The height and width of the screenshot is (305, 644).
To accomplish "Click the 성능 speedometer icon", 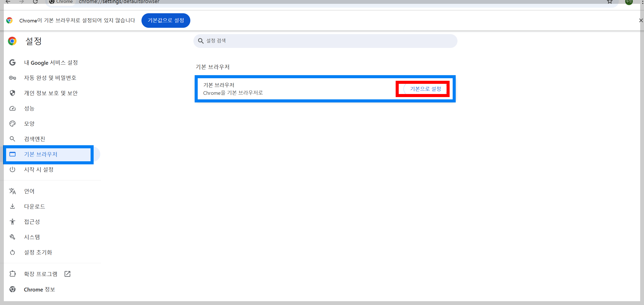I will [12, 108].
